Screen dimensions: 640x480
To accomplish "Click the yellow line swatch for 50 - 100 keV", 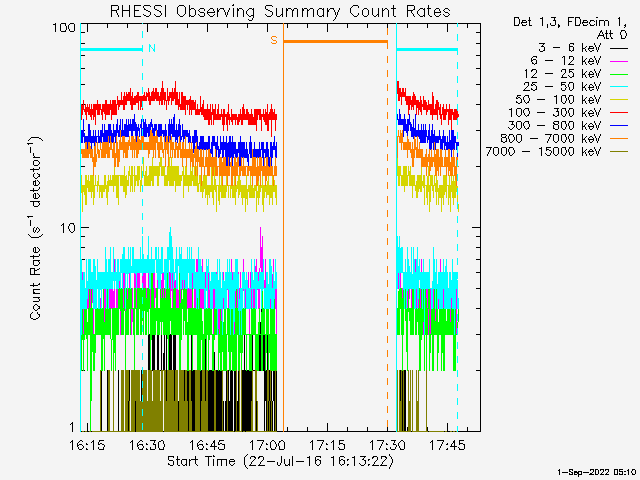I will pyautogui.click(x=619, y=100).
